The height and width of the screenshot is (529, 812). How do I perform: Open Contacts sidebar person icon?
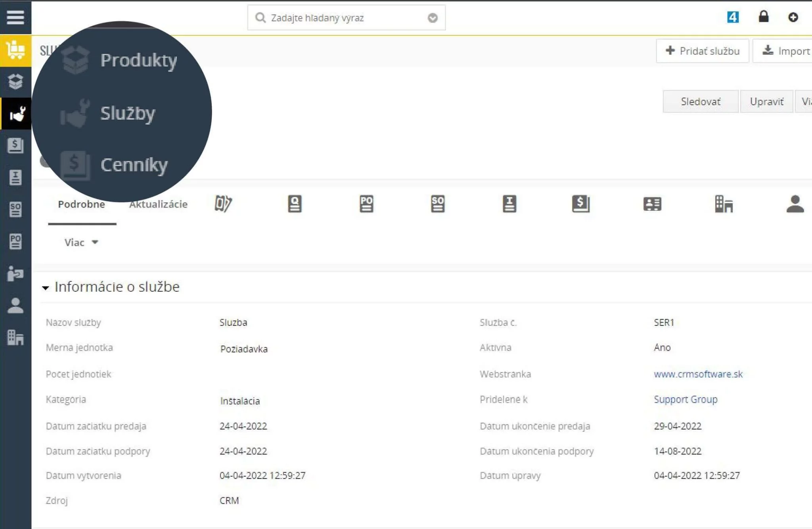pyautogui.click(x=15, y=306)
